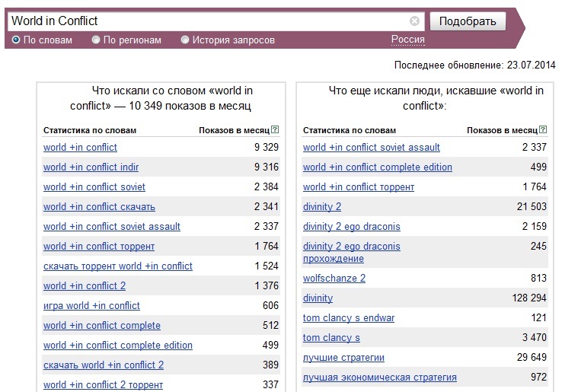Click the value '972' for экономическая стратегия

point(538,377)
